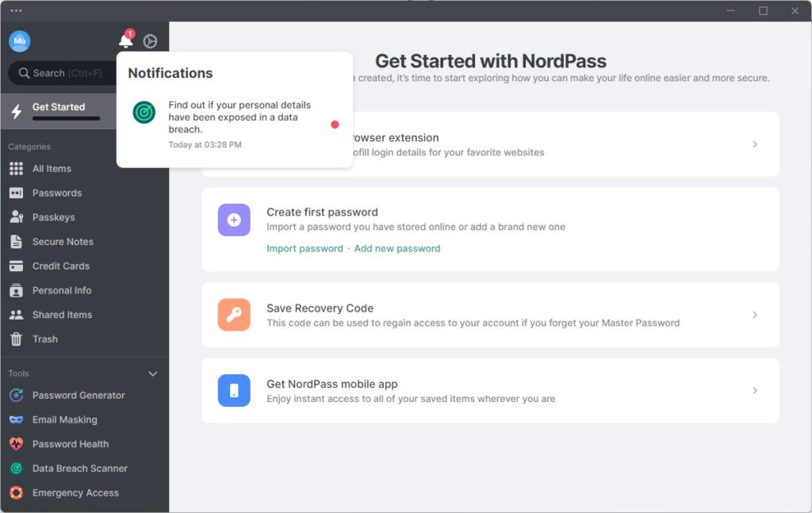Click the blue mobile phone app icon
This screenshot has height=513, width=812.
(x=234, y=390)
